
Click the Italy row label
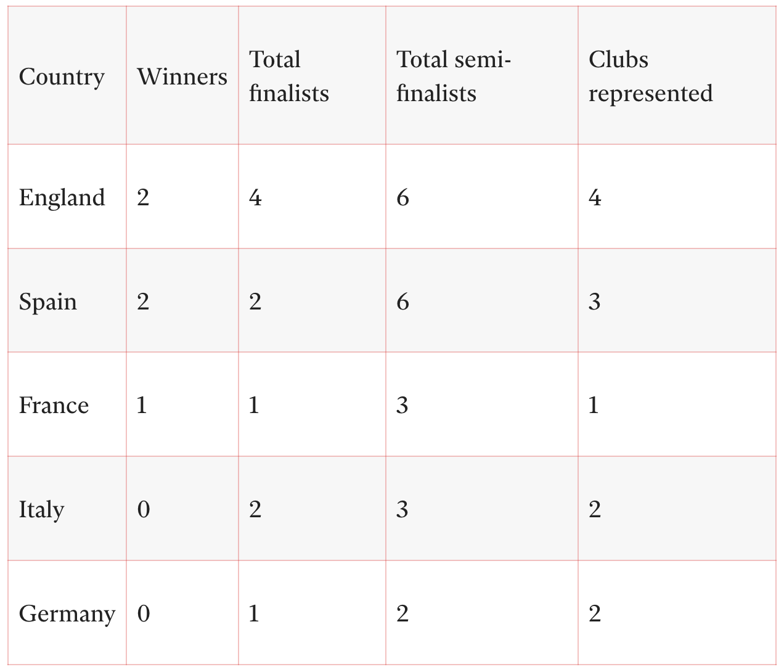click(41, 510)
